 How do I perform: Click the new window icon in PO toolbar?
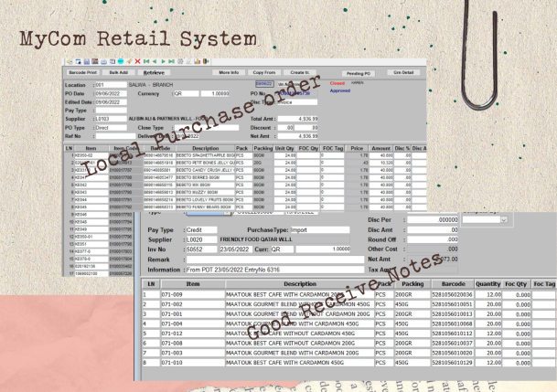pos(78,62)
